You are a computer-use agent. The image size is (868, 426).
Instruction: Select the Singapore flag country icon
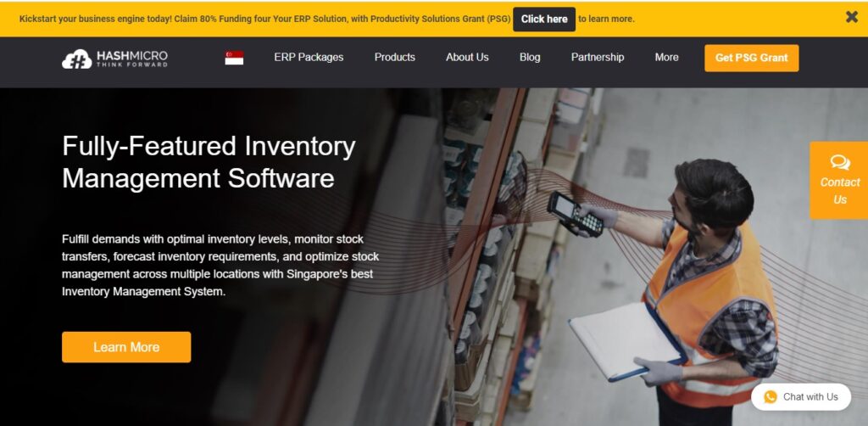pyautogui.click(x=234, y=58)
